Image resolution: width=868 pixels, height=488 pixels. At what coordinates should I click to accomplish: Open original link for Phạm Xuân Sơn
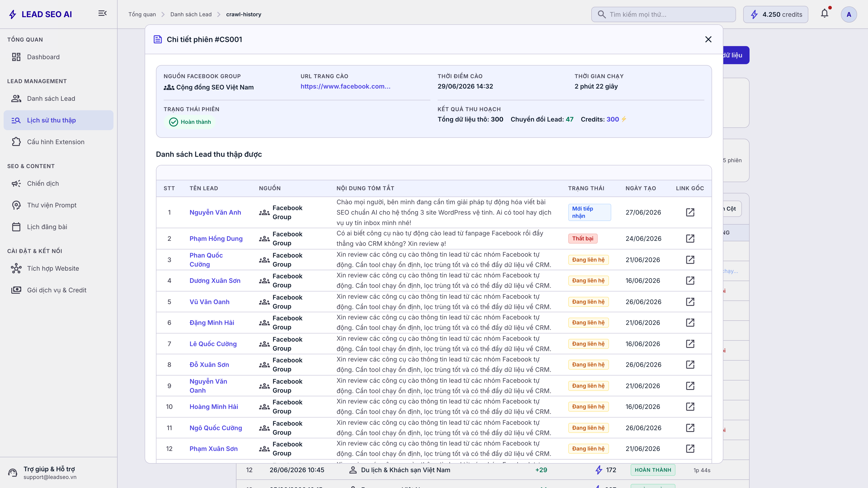690,449
